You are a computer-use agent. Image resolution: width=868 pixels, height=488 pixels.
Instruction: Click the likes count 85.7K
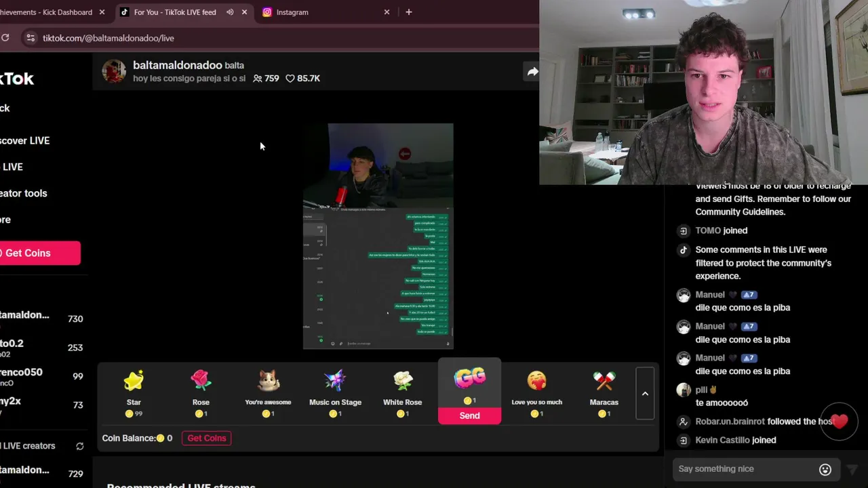[x=302, y=79]
